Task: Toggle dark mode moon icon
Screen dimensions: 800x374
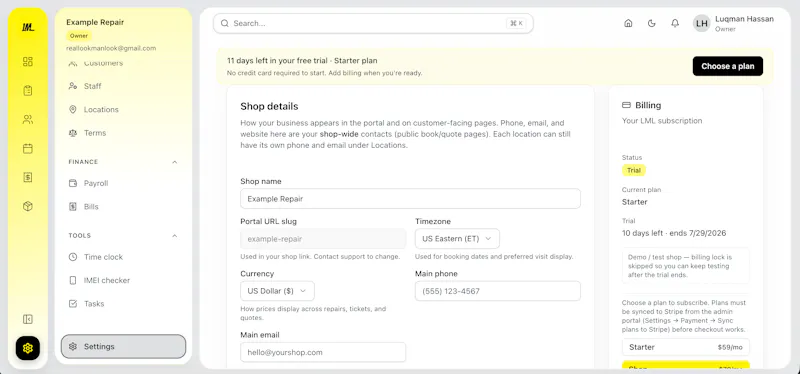Action: (x=652, y=23)
